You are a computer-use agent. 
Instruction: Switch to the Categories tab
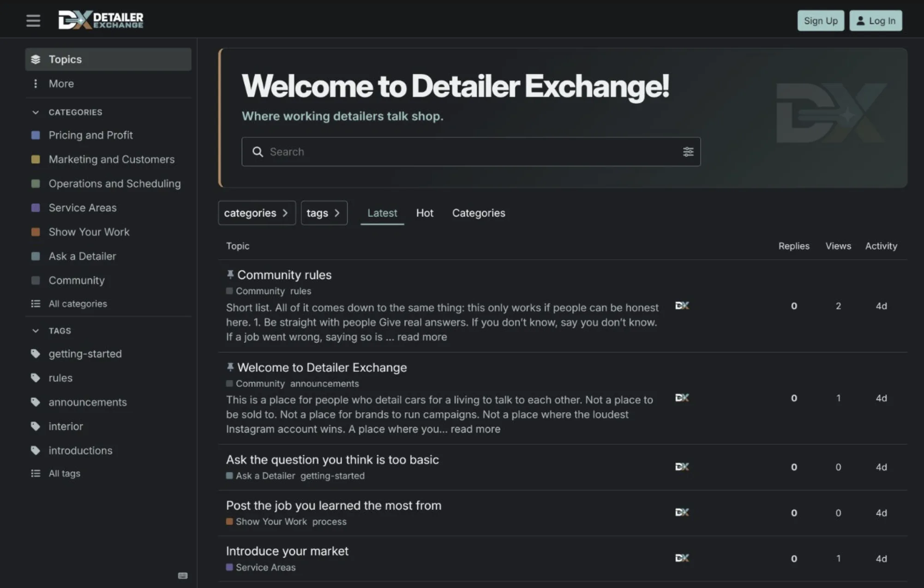coord(479,213)
